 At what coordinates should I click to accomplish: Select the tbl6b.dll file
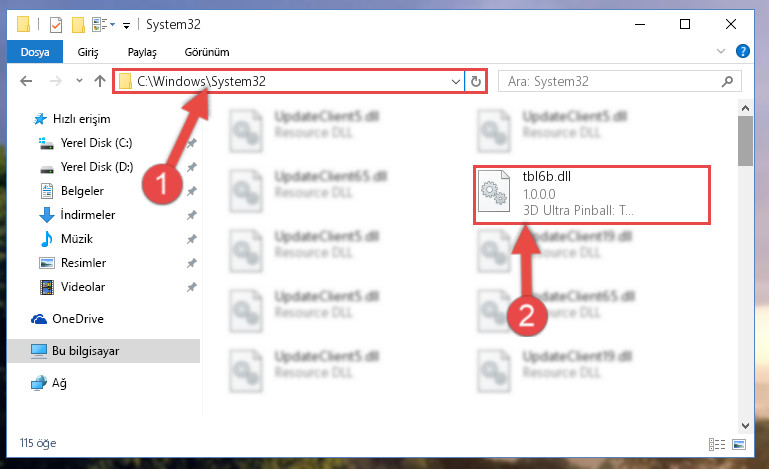(x=591, y=195)
